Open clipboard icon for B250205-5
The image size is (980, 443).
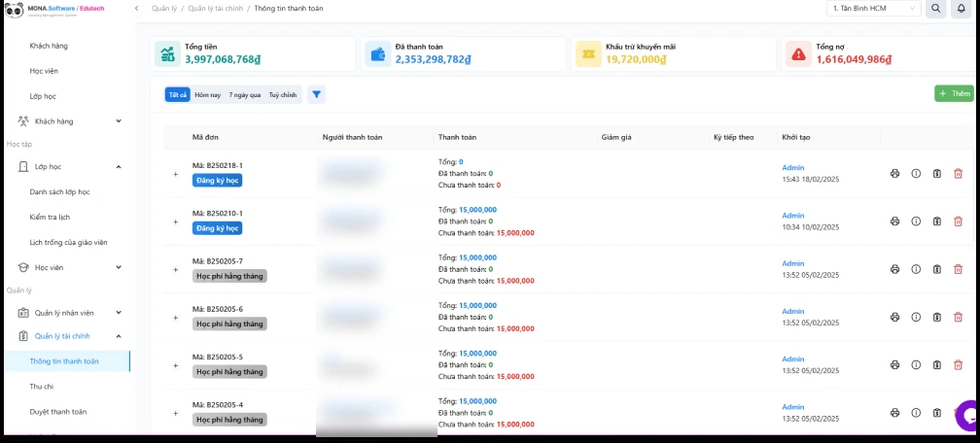point(937,365)
